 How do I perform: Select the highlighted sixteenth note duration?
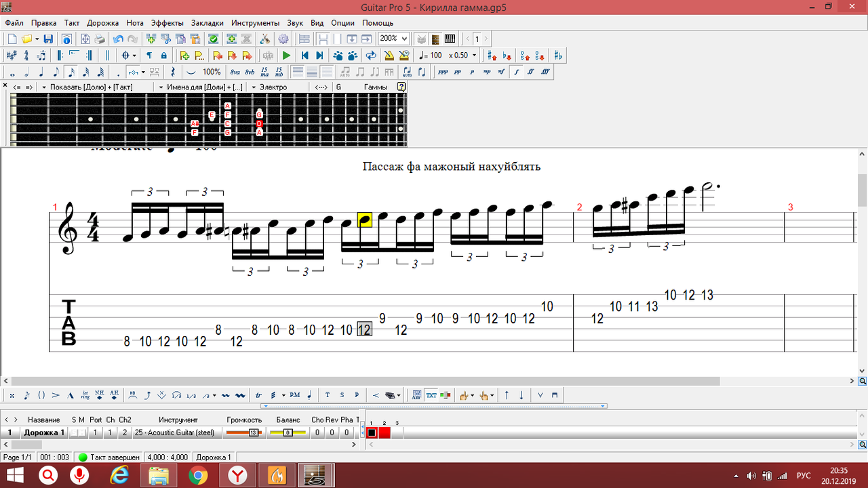(x=71, y=71)
